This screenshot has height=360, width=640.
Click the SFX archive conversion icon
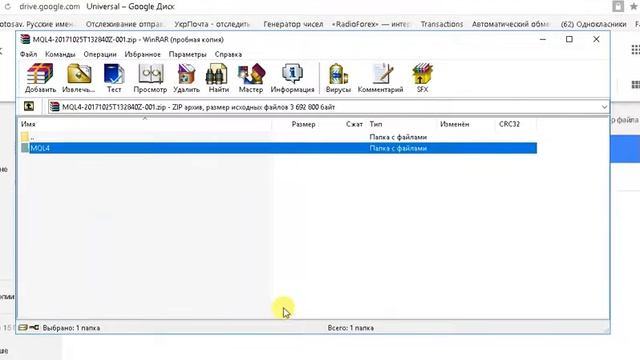pyautogui.click(x=422, y=78)
